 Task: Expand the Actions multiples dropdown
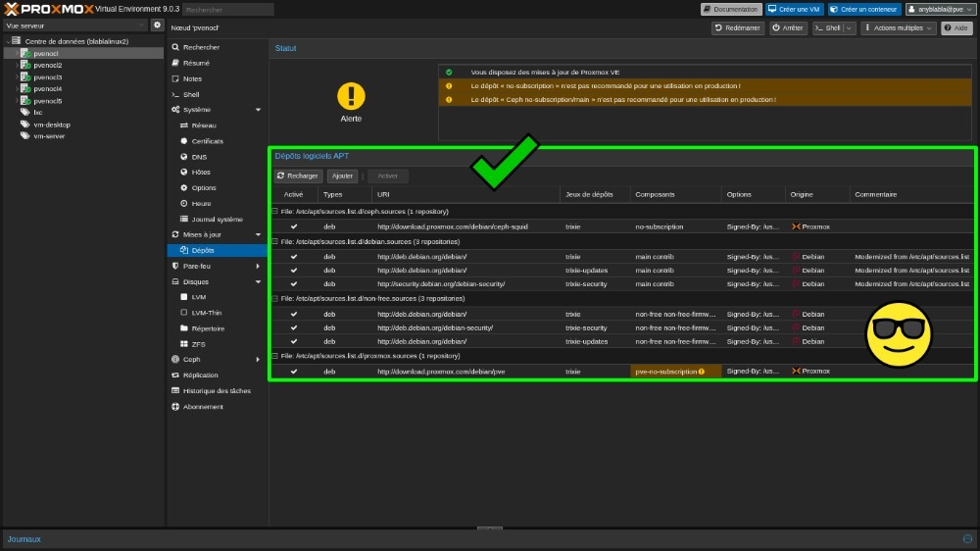[898, 28]
